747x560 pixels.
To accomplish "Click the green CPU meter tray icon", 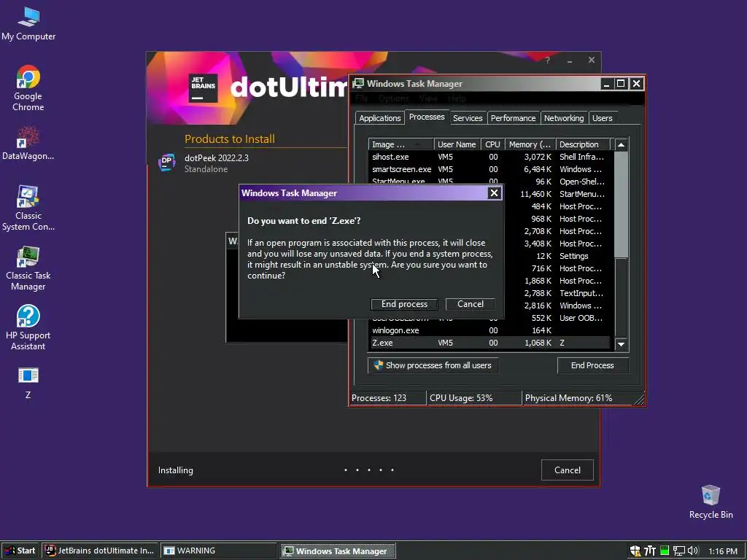I will [665, 551].
